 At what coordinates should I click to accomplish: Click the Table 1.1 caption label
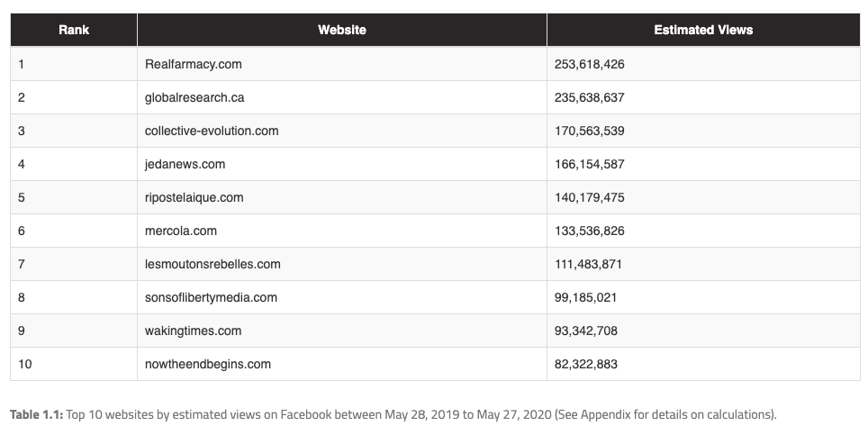point(37,413)
